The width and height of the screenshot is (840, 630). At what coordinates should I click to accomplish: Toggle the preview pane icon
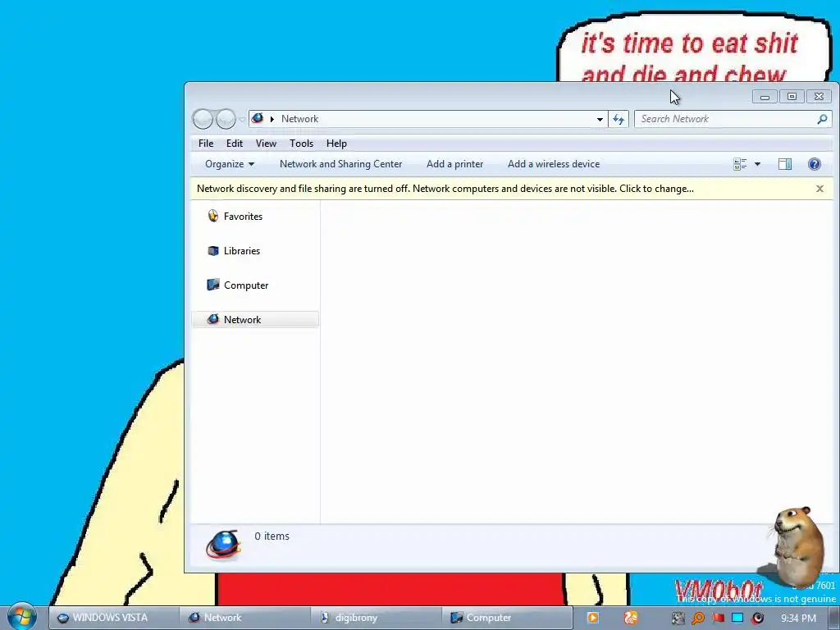point(785,164)
